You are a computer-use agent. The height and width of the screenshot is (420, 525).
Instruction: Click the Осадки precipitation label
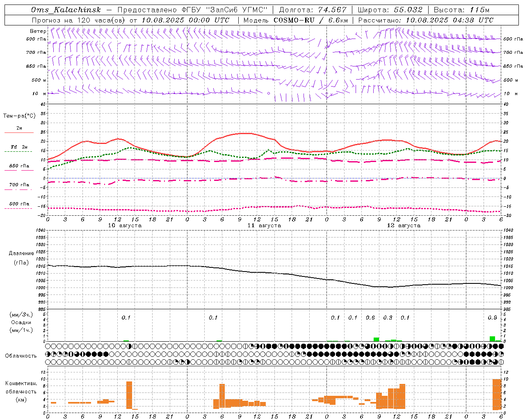[x=21, y=322]
